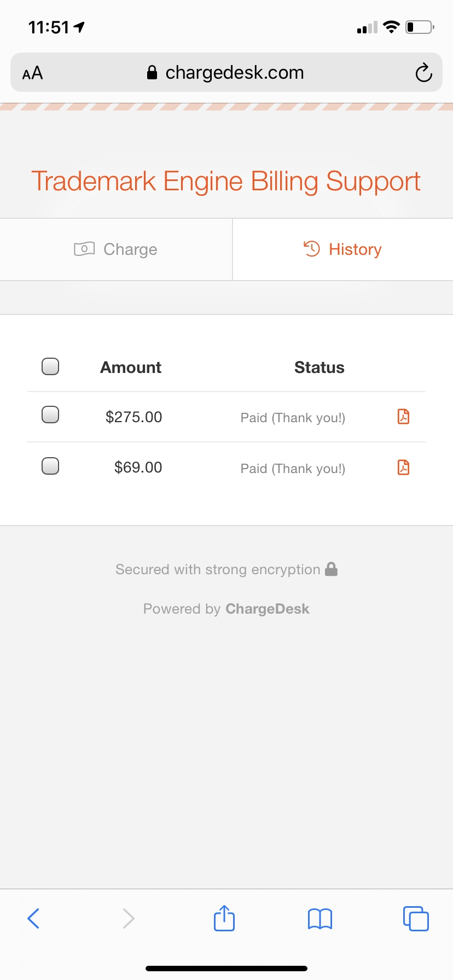Open Safari bookmarks book icon
453x980 pixels.
tap(320, 919)
